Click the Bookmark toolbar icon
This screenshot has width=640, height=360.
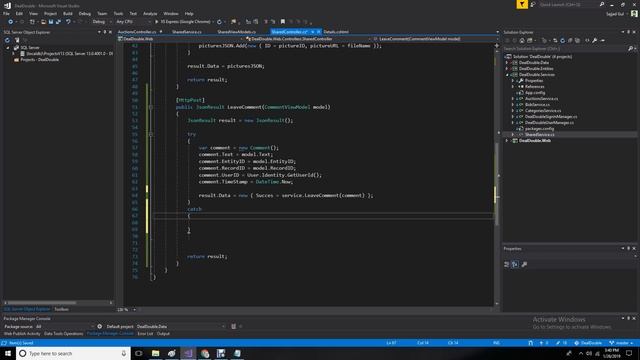[x=282, y=22]
